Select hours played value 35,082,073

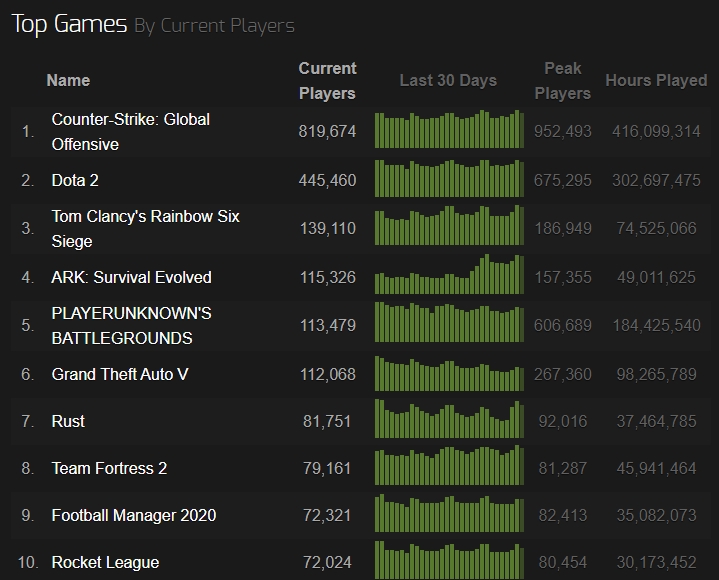click(656, 515)
